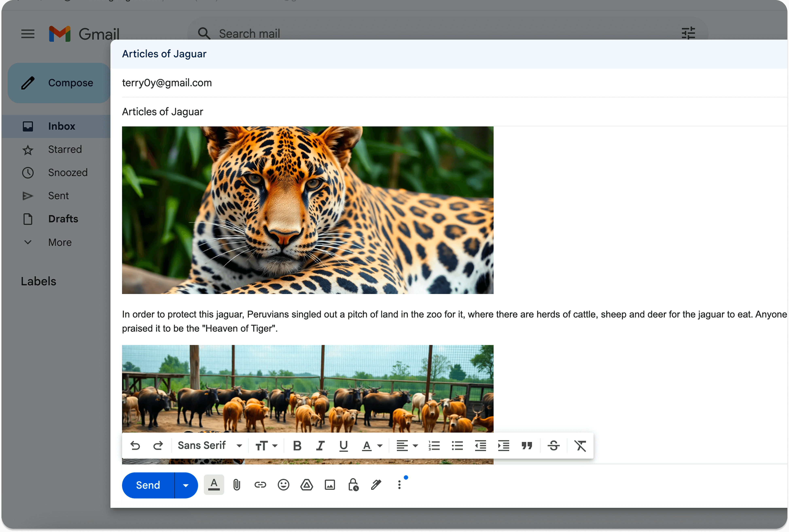Remove formatting from selected text
The height and width of the screenshot is (532, 789).
580,445
